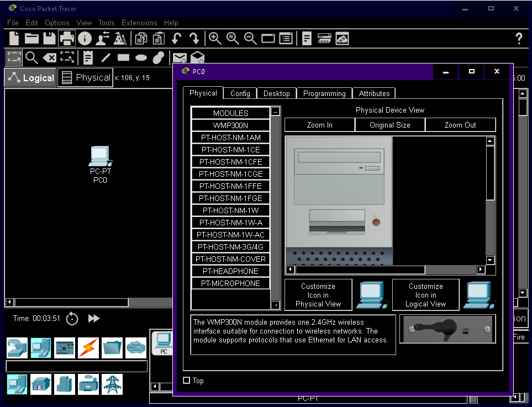This screenshot has height=407, width=532.
Task: Select the WMP300N module entry
Action: click(231, 125)
